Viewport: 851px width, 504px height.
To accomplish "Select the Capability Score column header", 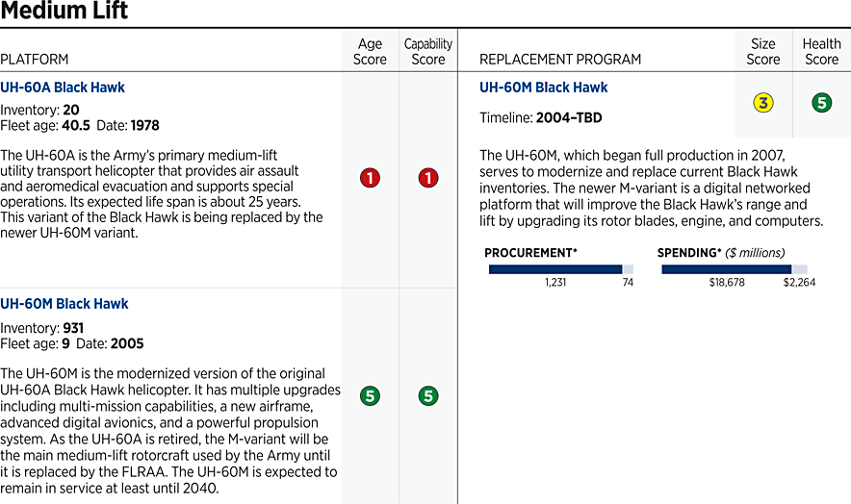I will pyautogui.click(x=428, y=52).
